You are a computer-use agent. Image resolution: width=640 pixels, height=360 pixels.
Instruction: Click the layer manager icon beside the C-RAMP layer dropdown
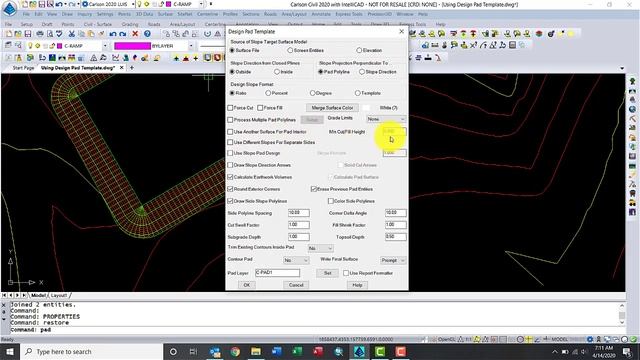[8, 46]
